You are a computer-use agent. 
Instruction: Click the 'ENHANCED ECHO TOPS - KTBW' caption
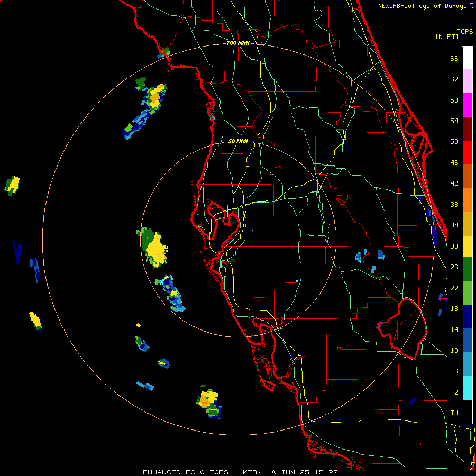pyautogui.click(x=202, y=472)
